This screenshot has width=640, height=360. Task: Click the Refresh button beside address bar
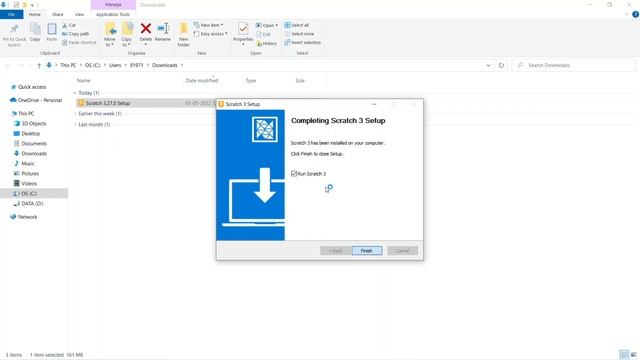click(501, 65)
